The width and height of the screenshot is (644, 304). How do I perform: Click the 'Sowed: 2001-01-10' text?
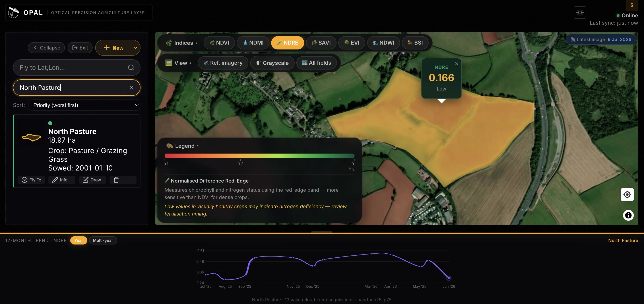(x=80, y=168)
